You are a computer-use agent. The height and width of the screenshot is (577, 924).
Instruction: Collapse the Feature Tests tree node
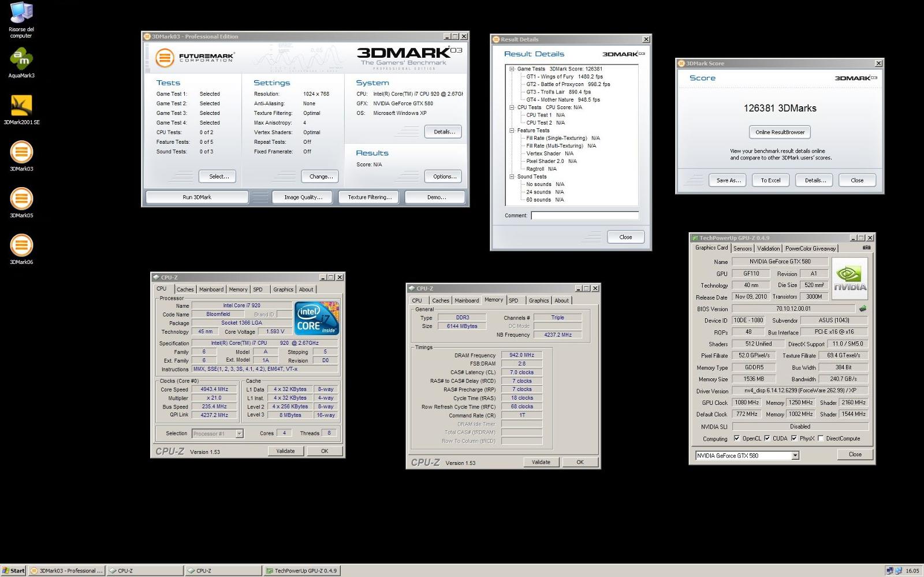pos(512,131)
